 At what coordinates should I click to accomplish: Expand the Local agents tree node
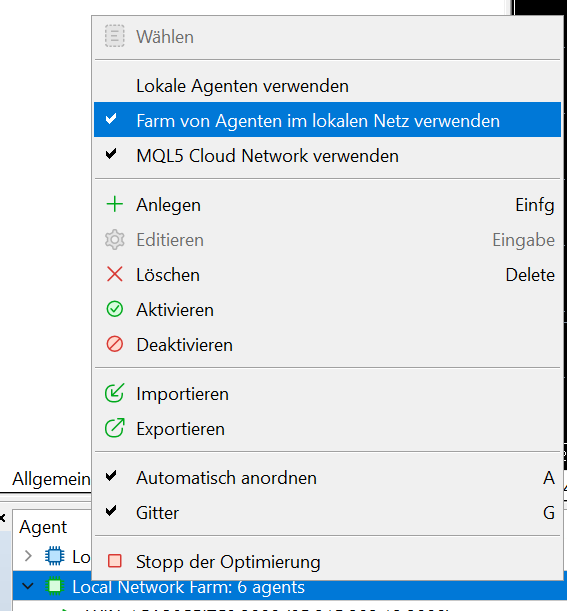click(28, 556)
